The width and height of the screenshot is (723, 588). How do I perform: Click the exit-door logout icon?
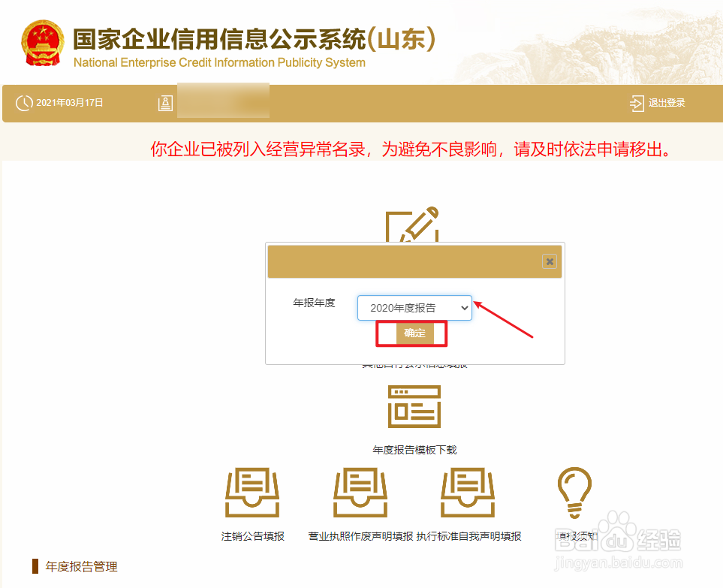click(637, 104)
